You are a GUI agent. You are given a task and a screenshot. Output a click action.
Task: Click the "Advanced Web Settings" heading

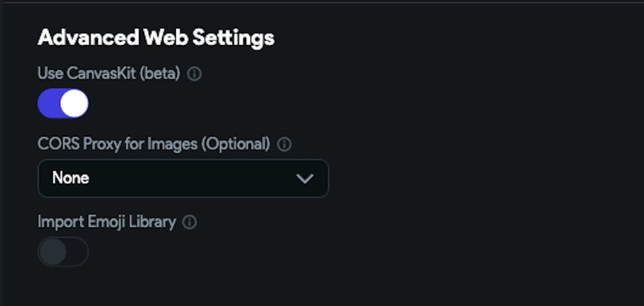[156, 37]
